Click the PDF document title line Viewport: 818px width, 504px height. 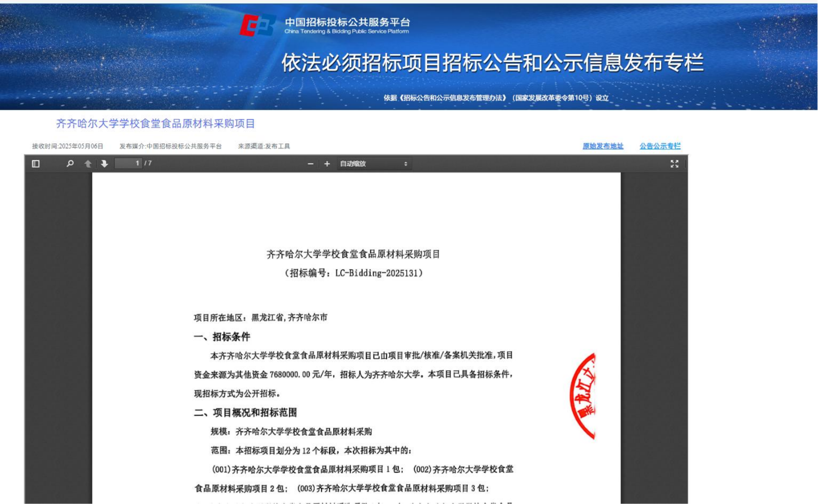[x=353, y=254]
